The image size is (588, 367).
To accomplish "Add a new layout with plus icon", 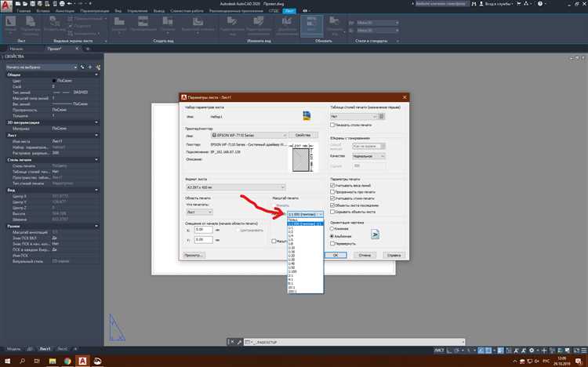I will tap(75, 349).
